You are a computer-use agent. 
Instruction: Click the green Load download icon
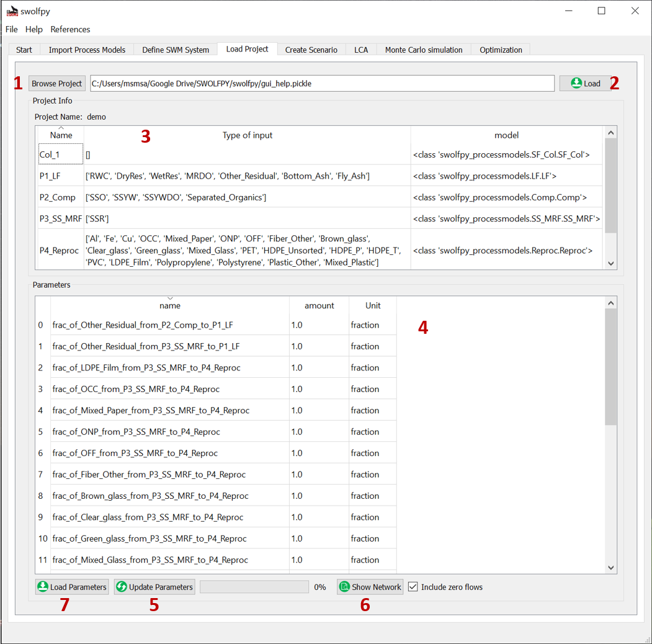tap(576, 83)
